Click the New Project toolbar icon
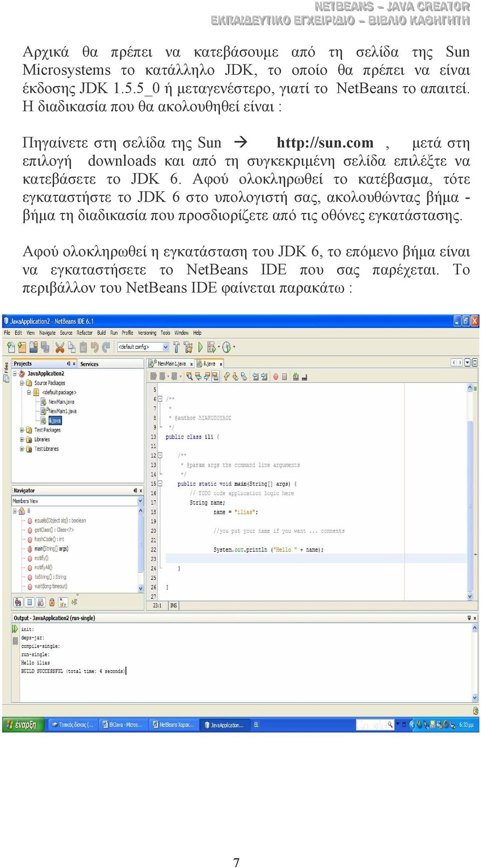 click(x=21, y=347)
